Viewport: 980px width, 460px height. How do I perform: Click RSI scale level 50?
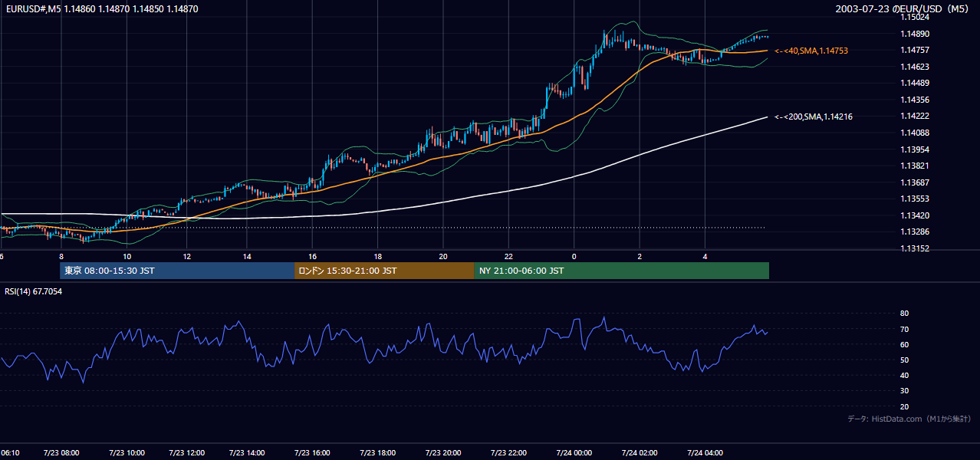(904, 360)
